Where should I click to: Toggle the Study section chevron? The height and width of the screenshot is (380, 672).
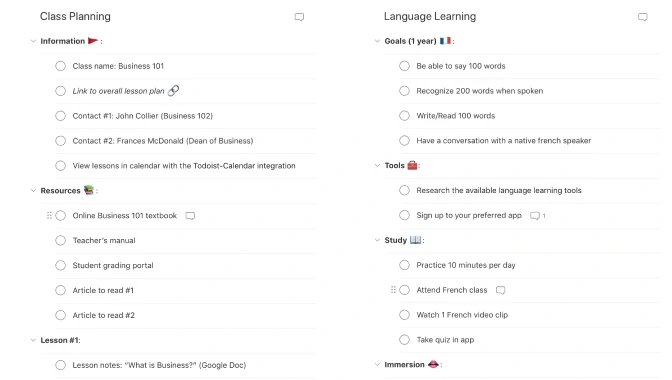(377, 240)
